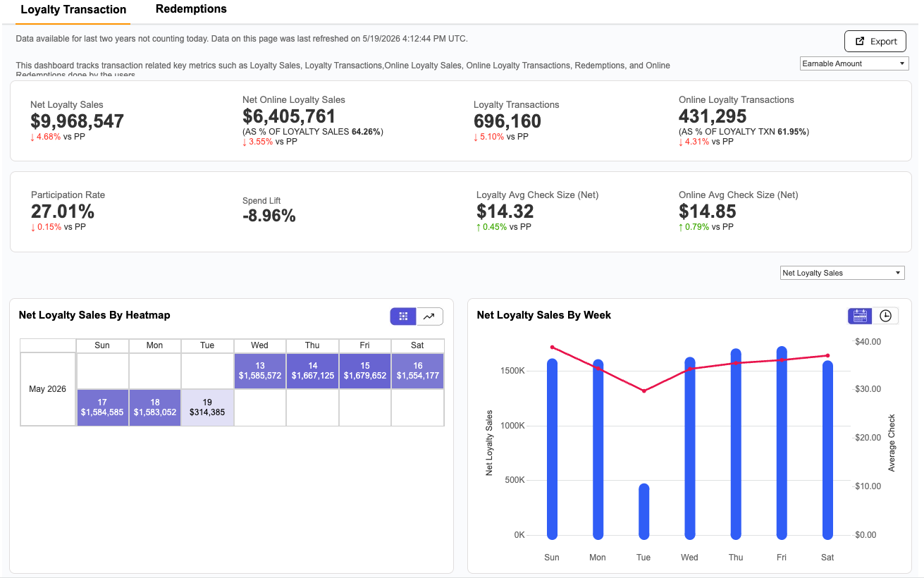Select May 15 heatmap cell $1,679,652
This screenshot has width=924, height=578.
pyautogui.click(x=365, y=371)
